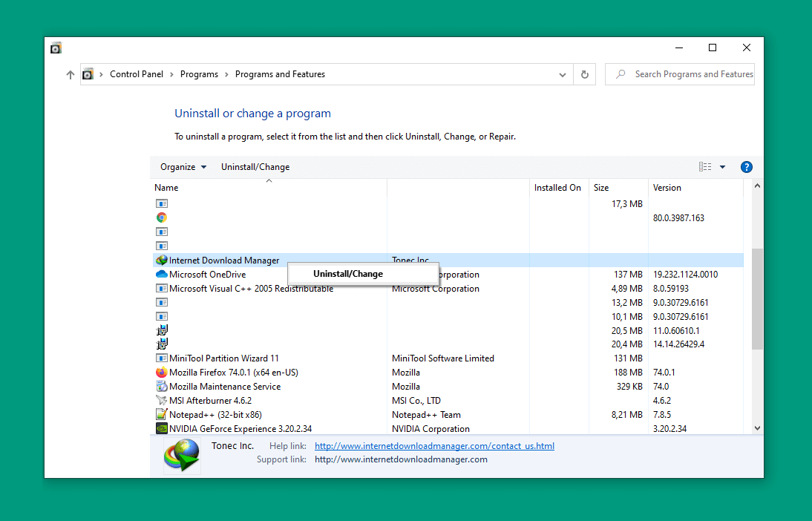Image resolution: width=812 pixels, height=521 pixels.
Task: Click the program icon in 10,1 MB row
Action: click(162, 316)
